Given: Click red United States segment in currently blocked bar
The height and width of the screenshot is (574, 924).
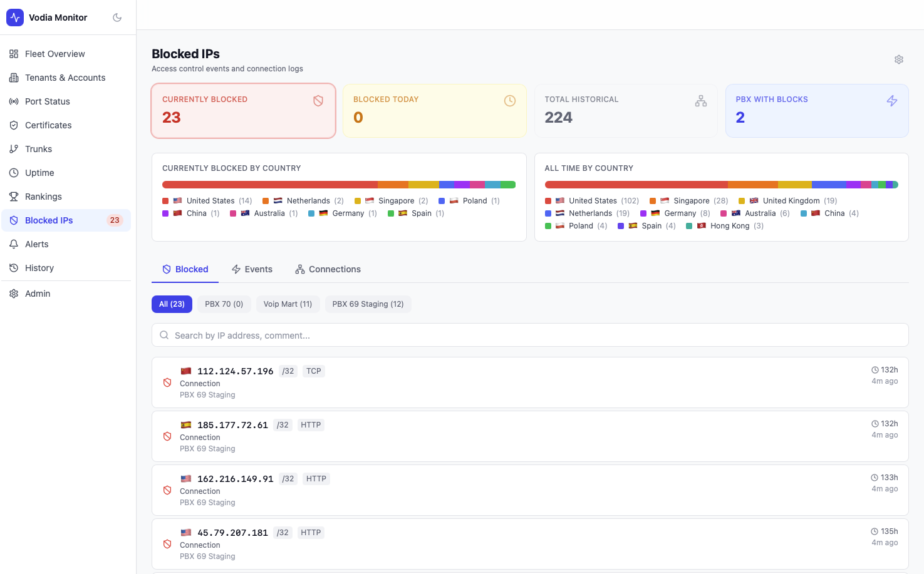Looking at the screenshot, I should coord(269,185).
